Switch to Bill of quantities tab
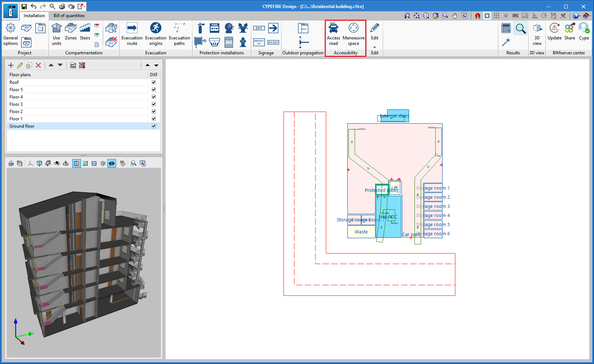The image size is (594, 364). pyautogui.click(x=69, y=16)
